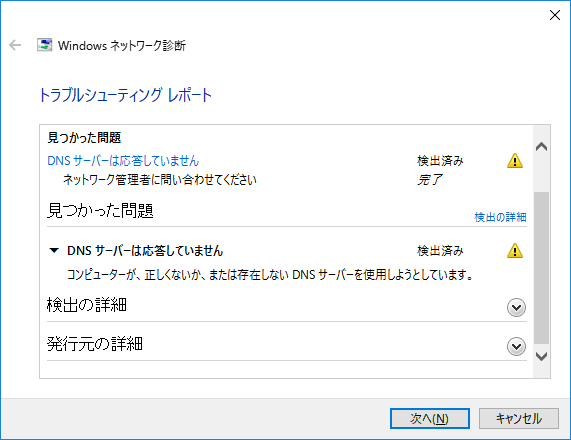Click the 'Windows ネットワーク診断' title text
The image size is (571, 440).
click(122, 46)
